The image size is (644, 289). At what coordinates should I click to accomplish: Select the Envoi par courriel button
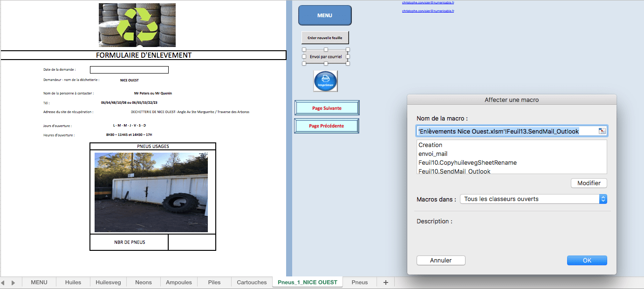pos(326,57)
